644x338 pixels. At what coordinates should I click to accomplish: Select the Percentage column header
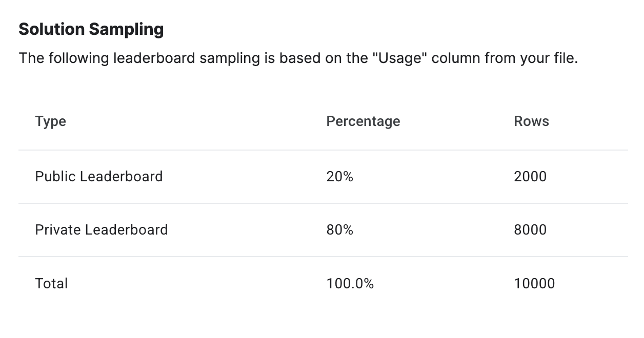coord(363,121)
